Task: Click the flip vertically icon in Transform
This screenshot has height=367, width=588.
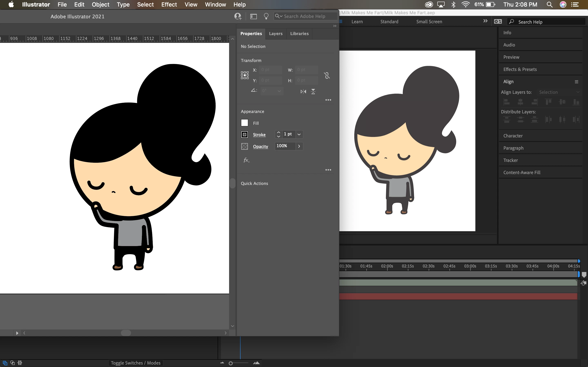Action: pos(313,92)
